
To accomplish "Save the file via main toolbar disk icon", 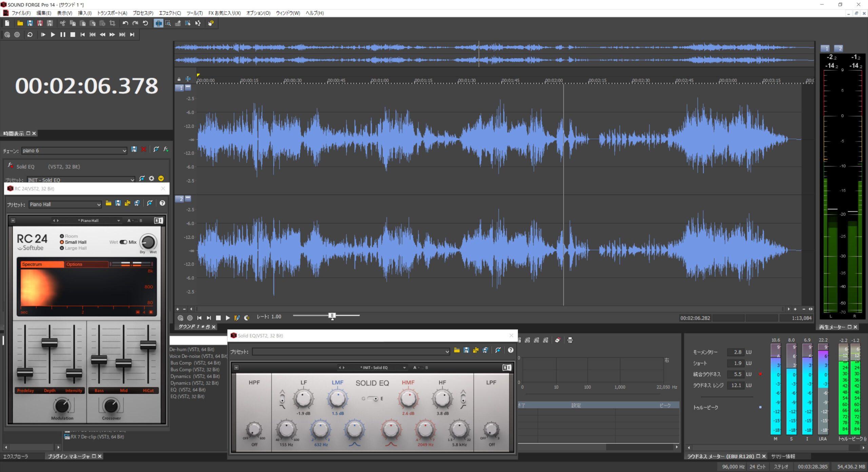I will pyautogui.click(x=30, y=23).
